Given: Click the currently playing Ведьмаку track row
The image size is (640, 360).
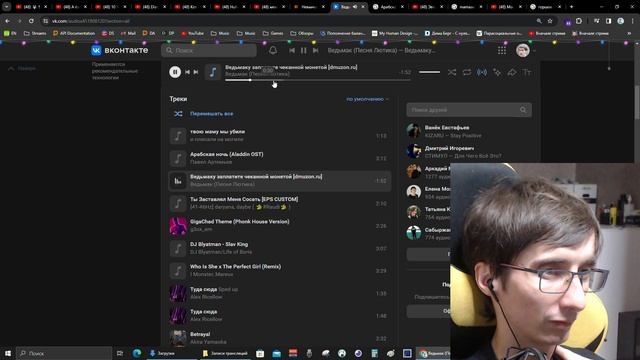Looking at the screenshot, I should (280, 181).
